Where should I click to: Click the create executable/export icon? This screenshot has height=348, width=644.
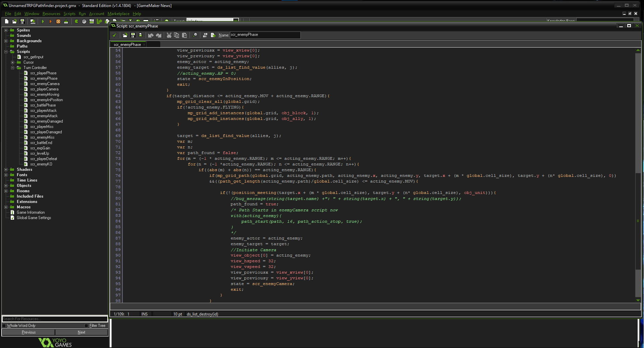pyautogui.click(x=33, y=21)
